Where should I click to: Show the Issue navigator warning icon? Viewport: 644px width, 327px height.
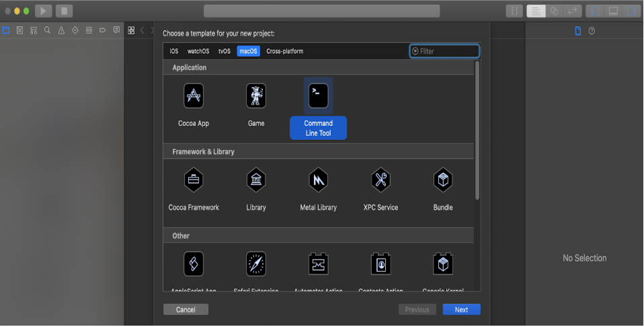click(x=61, y=30)
